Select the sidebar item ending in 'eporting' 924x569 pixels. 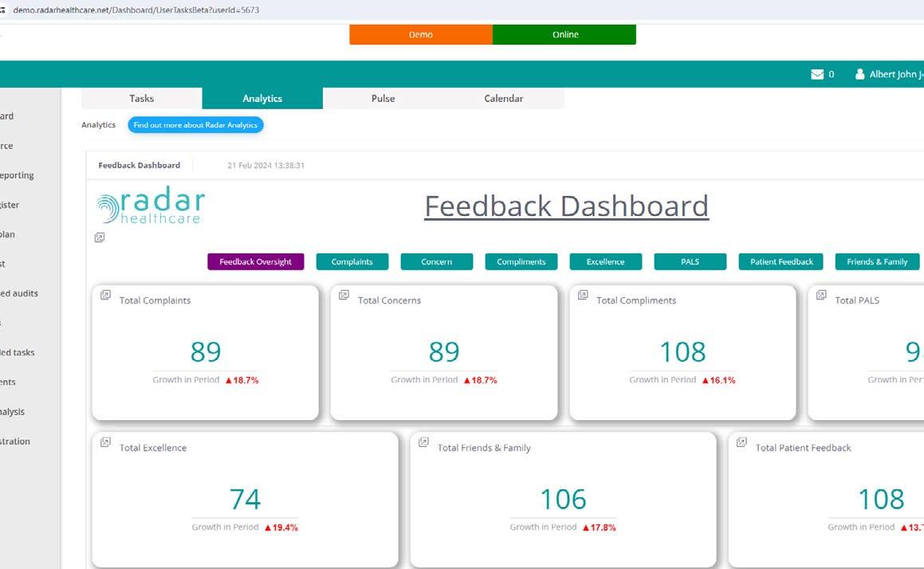tap(17, 175)
